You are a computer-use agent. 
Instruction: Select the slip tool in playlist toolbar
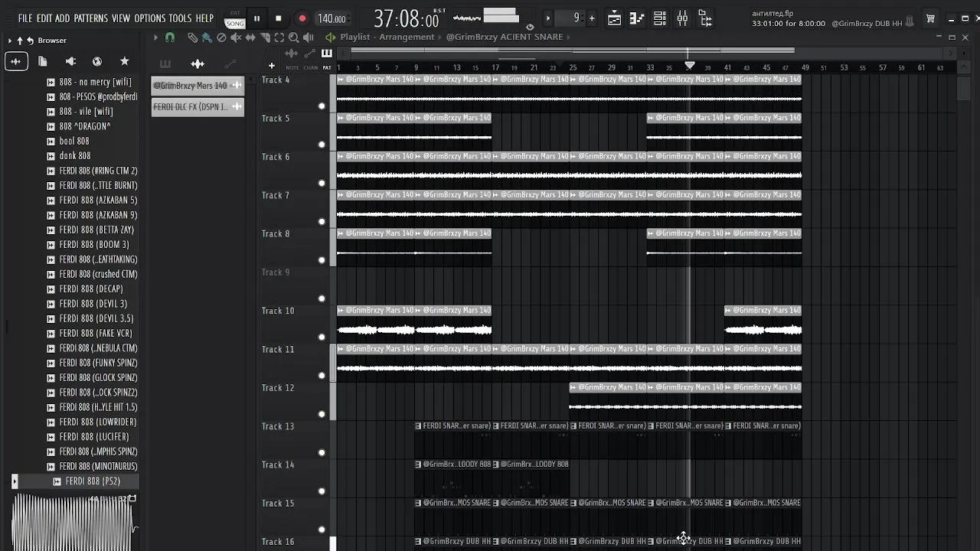click(x=250, y=37)
